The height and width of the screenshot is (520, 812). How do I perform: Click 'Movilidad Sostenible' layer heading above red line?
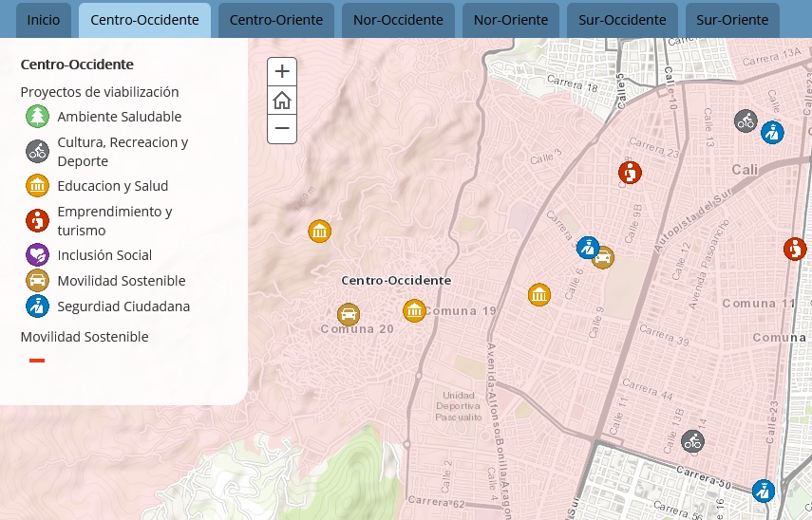85,337
